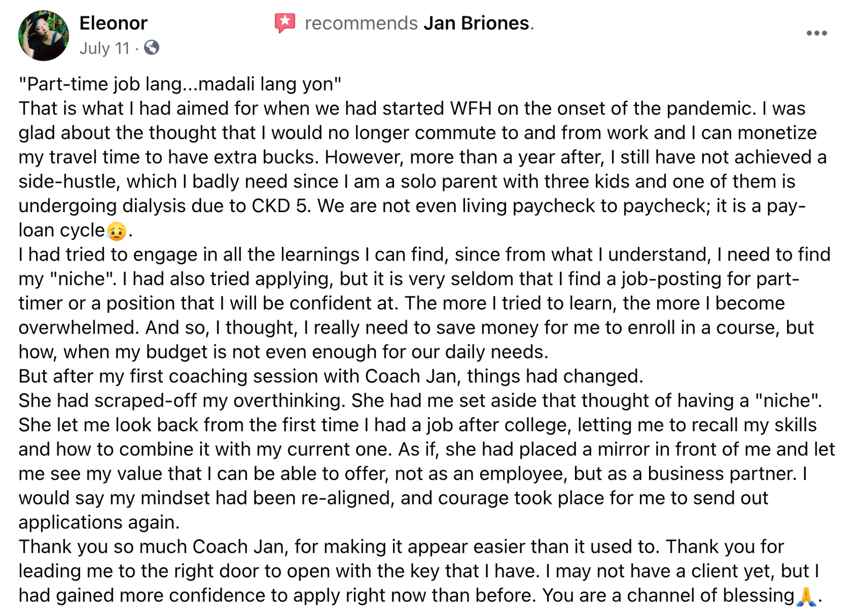Click the quoted first line of the post
Viewport: 859px width, 616px height.
(180, 83)
